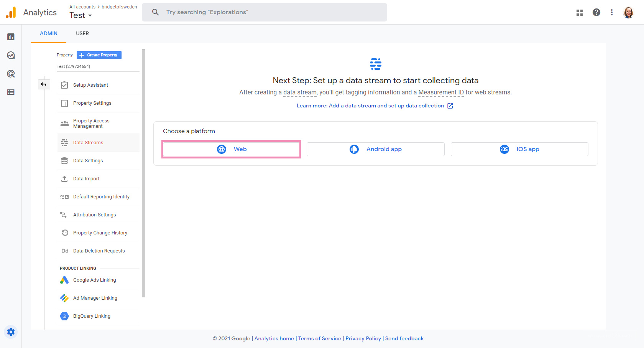The image size is (644, 348).
Task: Click the underlined 'data stream' term
Action: 300,92
